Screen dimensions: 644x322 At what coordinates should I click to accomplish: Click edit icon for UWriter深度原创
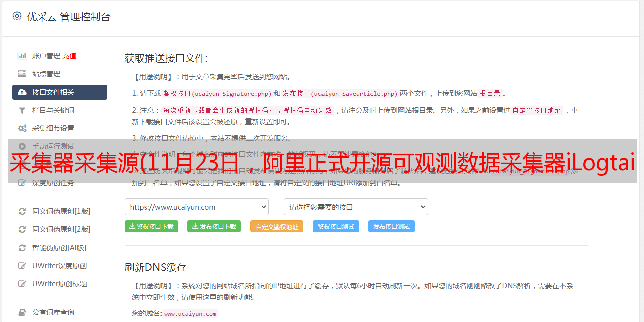(22, 266)
